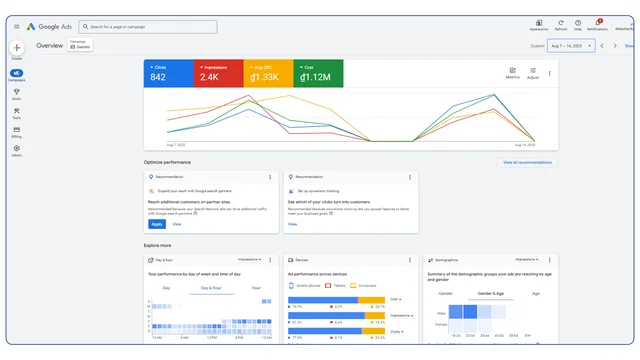Open the hamburger main menu
This screenshot has width=640, height=360.
[x=16, y=27]
